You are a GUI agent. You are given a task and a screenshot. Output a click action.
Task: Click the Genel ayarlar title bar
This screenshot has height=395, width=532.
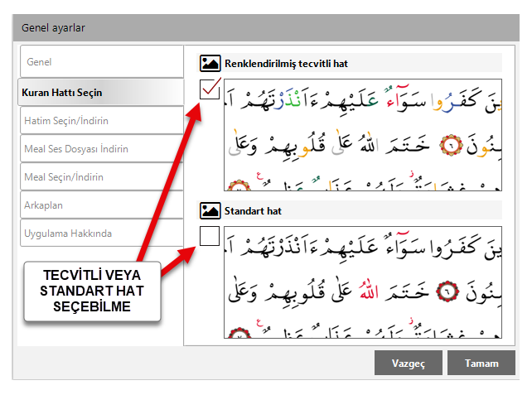point(266,28)
